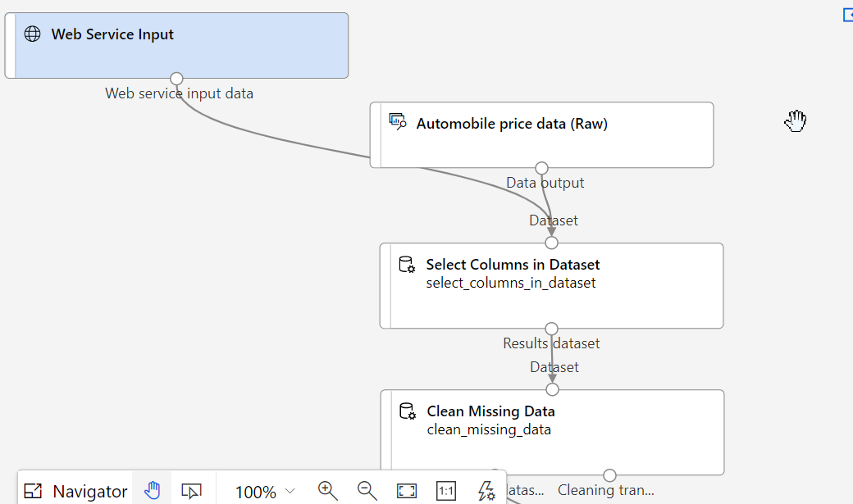Viewport: 853px width, 504px height.
Task: Click the Automobile price data dataset icon
Action: [x=397, y=123]
